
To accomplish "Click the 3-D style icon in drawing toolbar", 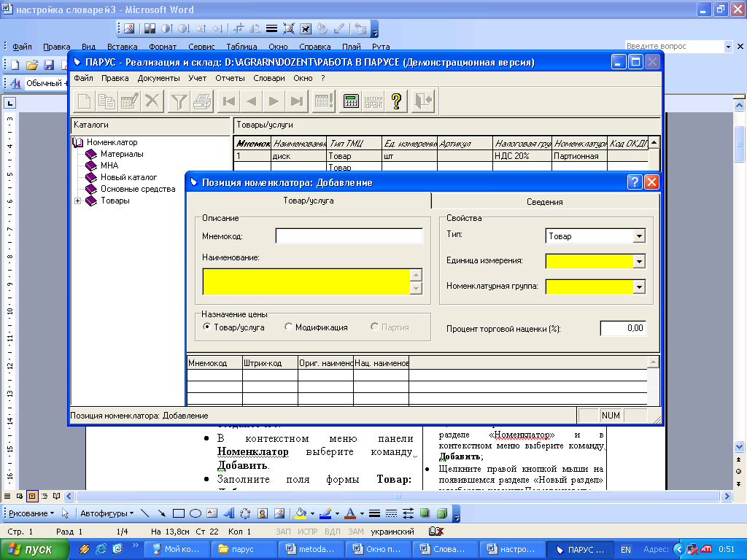I will pos(442,513).
